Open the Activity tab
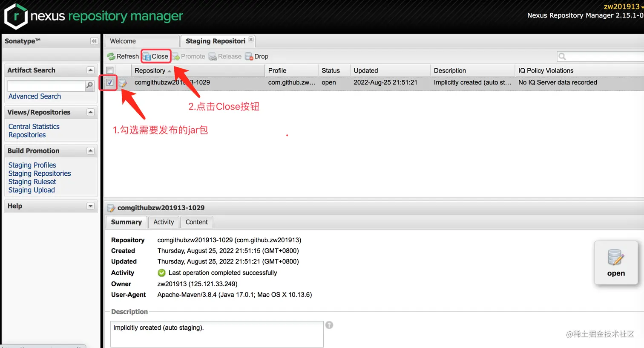644x348 pixels. pos(164,222)
